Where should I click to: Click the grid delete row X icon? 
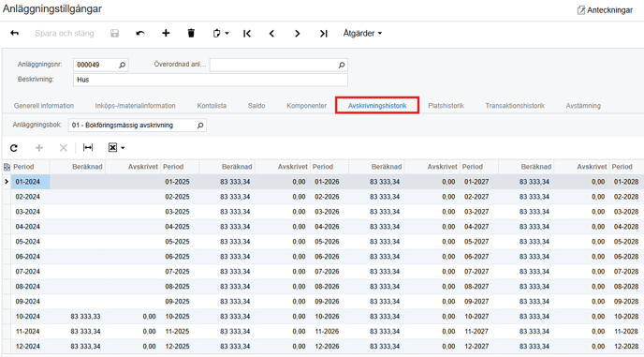pyautogui.click(x=64, y=148)
